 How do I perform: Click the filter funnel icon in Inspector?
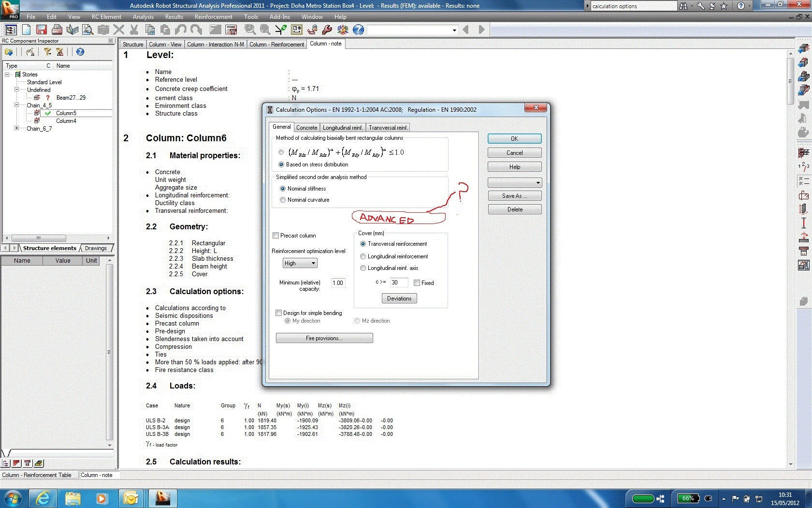click(x=47, y=52)
